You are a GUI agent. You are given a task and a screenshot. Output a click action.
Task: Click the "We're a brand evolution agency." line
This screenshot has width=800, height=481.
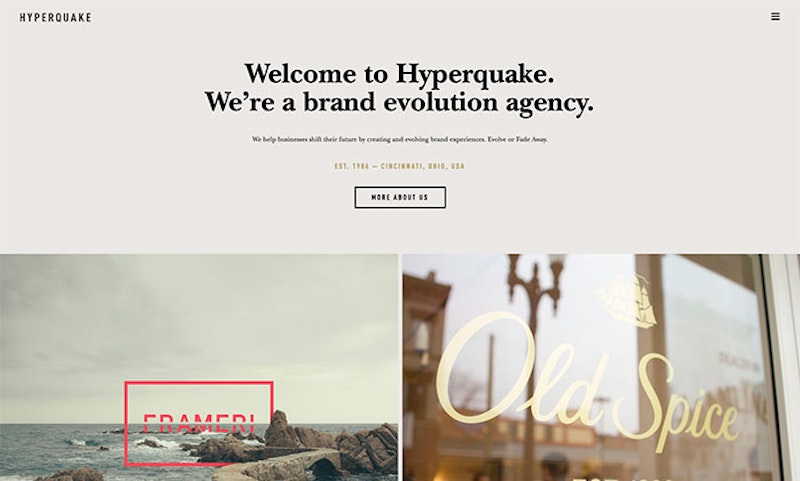point(399,102)
